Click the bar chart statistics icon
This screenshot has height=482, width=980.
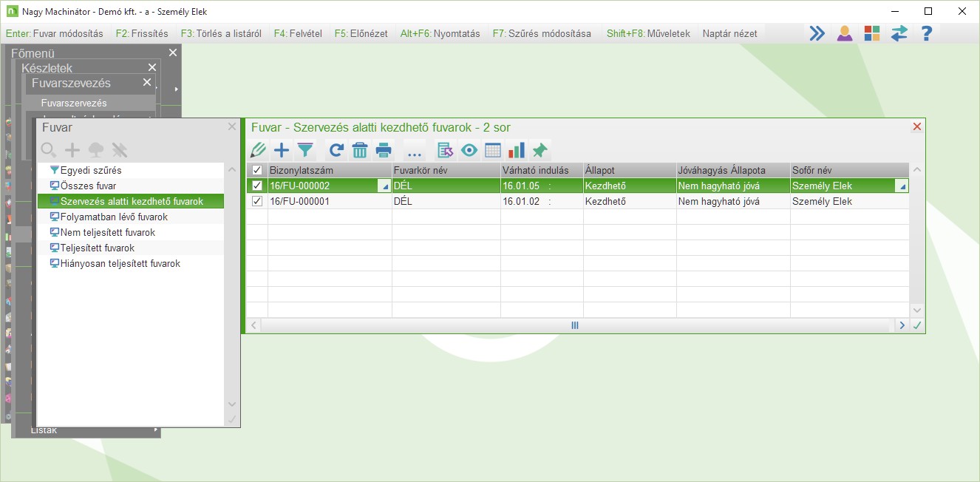517,150
